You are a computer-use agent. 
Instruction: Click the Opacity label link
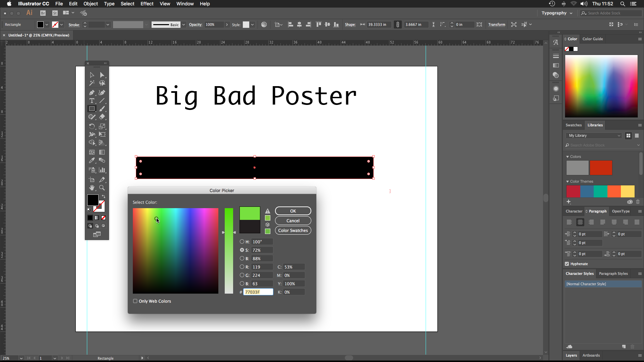click(196, 24)
